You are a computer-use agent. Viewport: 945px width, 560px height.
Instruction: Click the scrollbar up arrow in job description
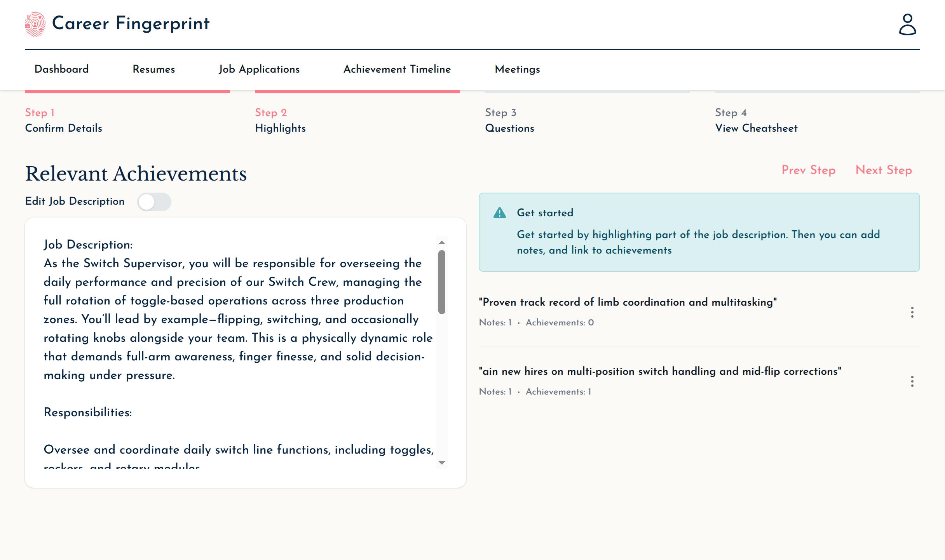point(442,243)
